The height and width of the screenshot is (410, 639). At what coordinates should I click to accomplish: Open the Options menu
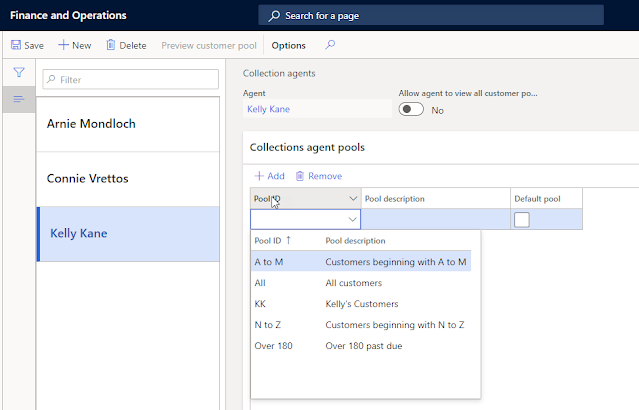(289, 45)
